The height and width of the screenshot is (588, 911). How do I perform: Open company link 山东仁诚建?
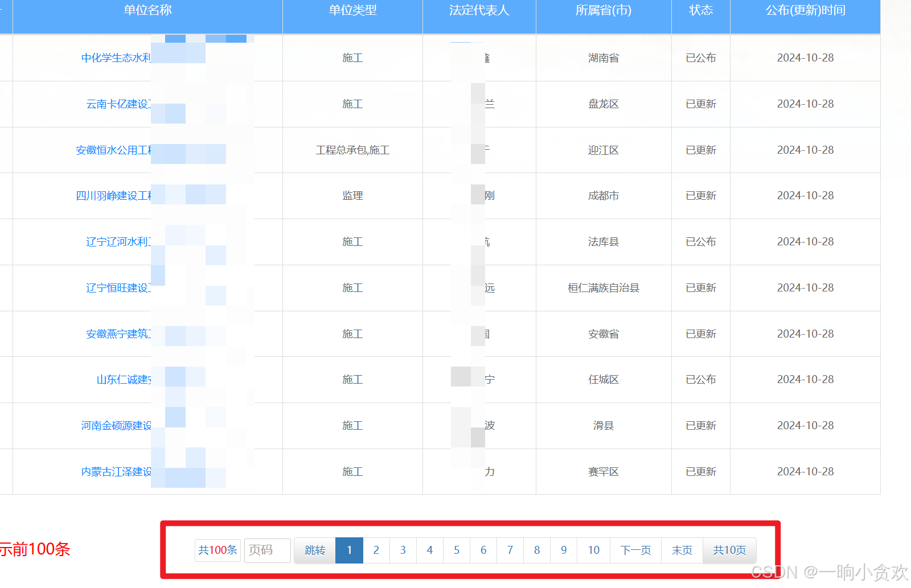(124, 380)
